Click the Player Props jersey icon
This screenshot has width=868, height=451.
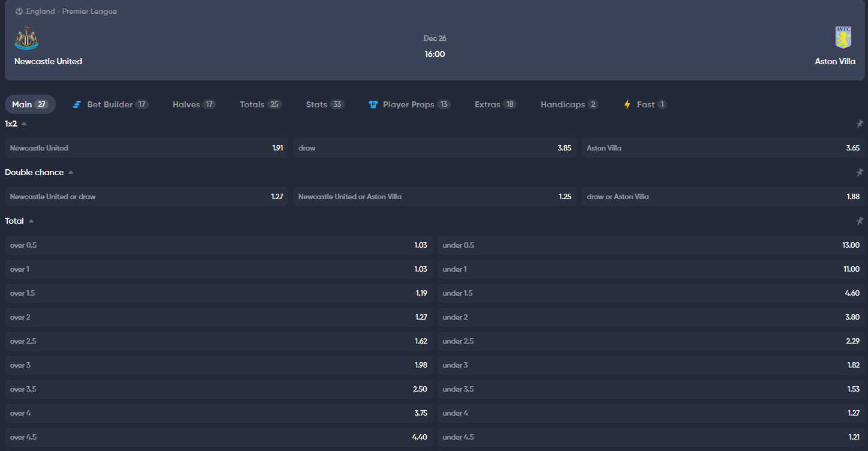point(373,104)
